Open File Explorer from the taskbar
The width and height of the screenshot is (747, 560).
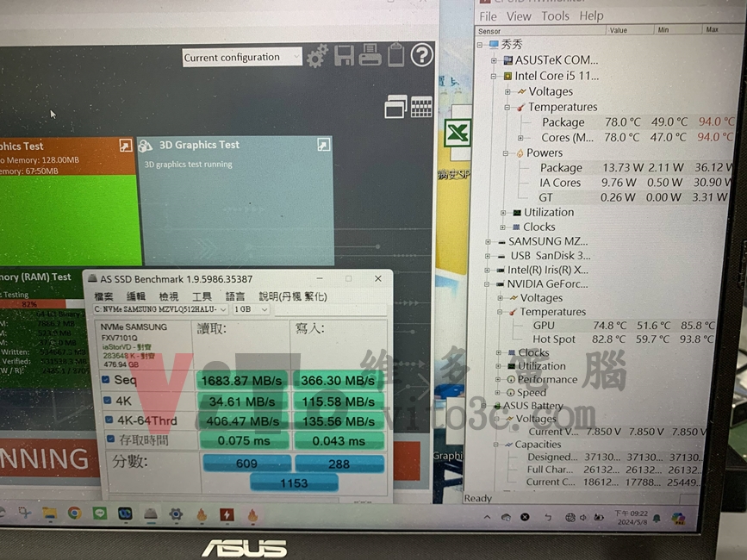(x=50, y=513)
